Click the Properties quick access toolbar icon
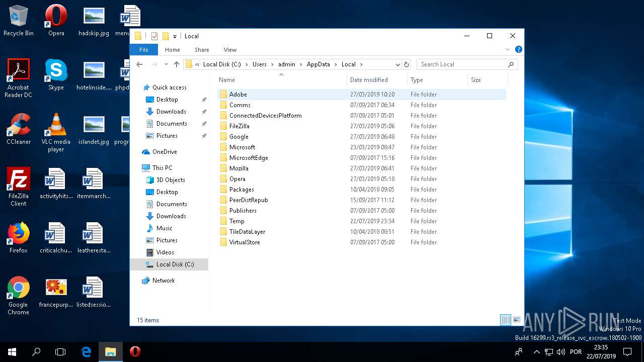 pyautogui.click(x=154, y=36)
